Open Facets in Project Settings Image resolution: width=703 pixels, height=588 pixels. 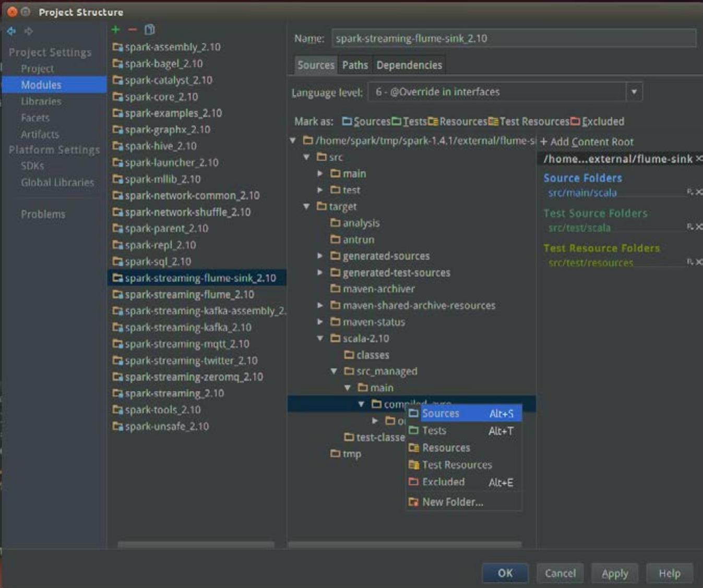click(x=35, y=118)
